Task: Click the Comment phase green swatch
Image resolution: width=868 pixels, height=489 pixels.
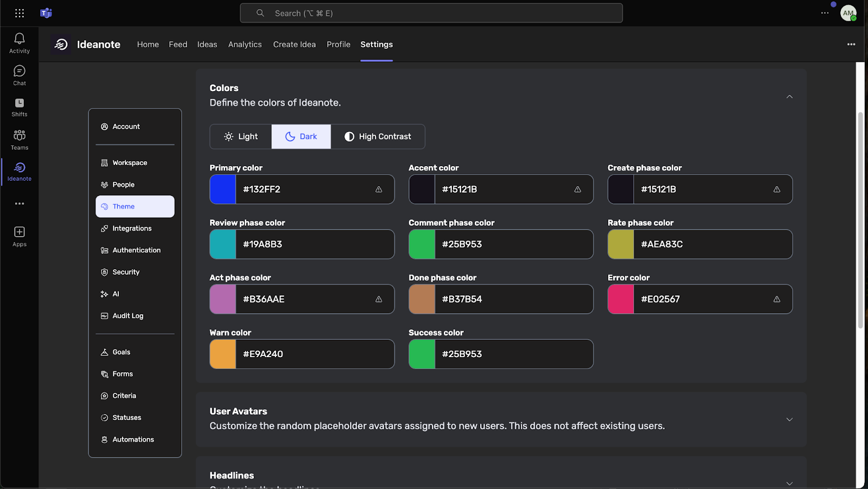Action: tap(422, 244)
